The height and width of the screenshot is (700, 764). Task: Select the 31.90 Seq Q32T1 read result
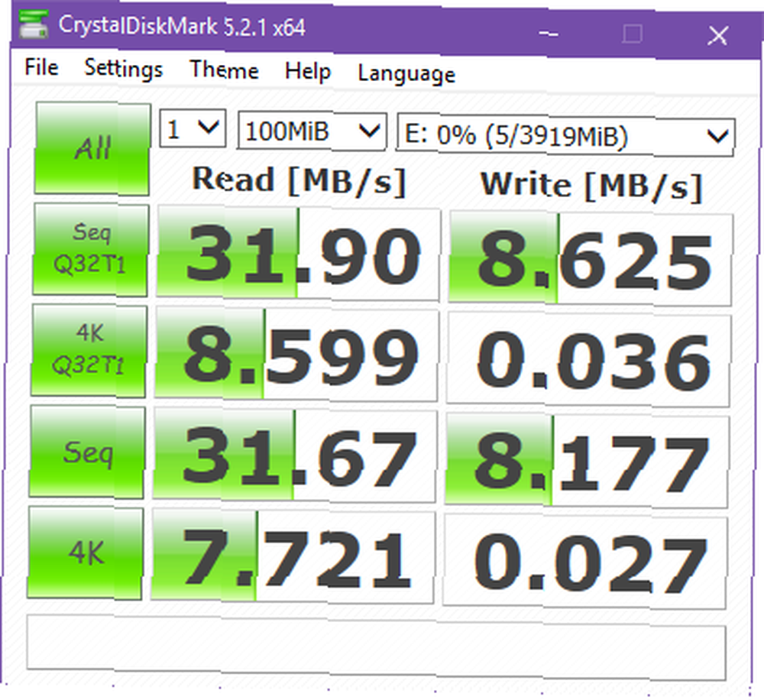[298, 254]
